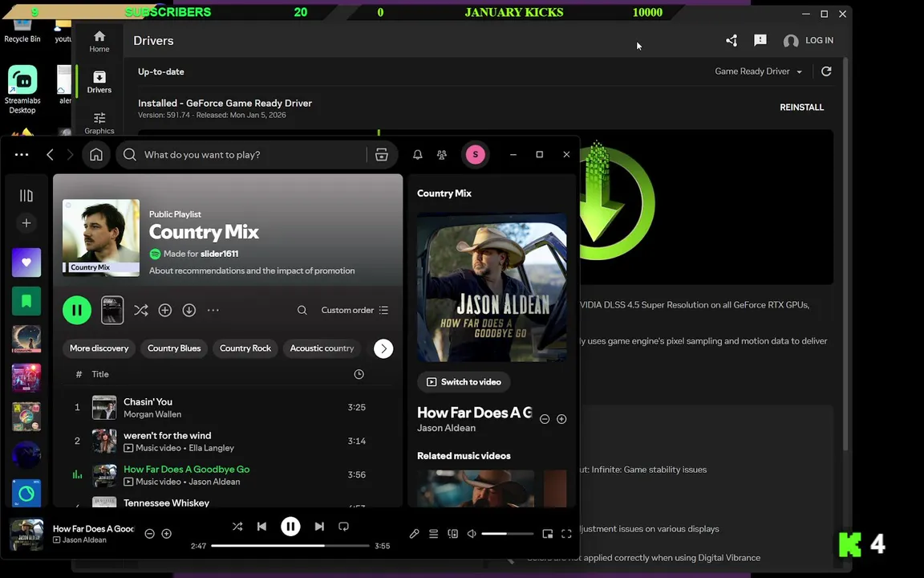Open Graphics tab in NVIDIA sidebar
The height and width of the screenshot is (578, 924).
[x=99, y=123]
